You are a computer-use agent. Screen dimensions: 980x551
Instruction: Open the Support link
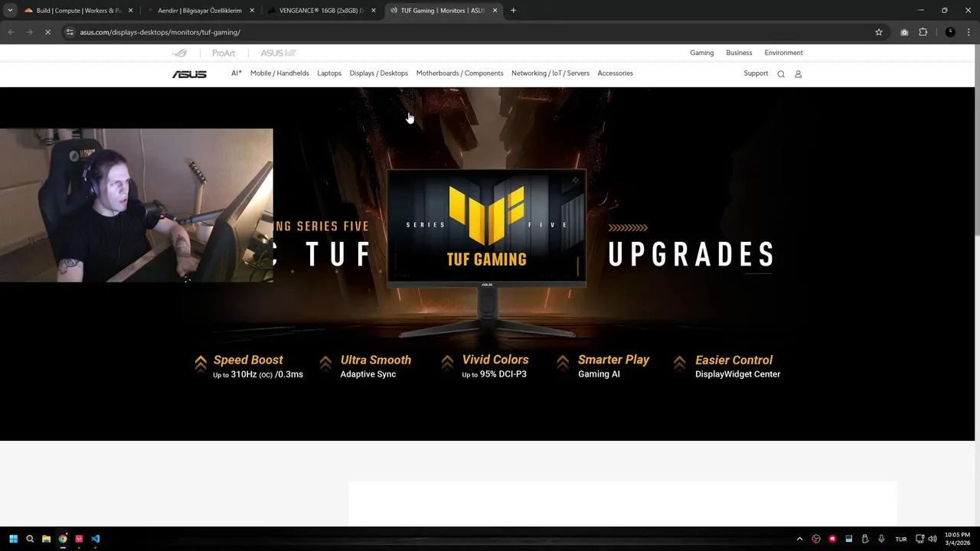point(756,73)
